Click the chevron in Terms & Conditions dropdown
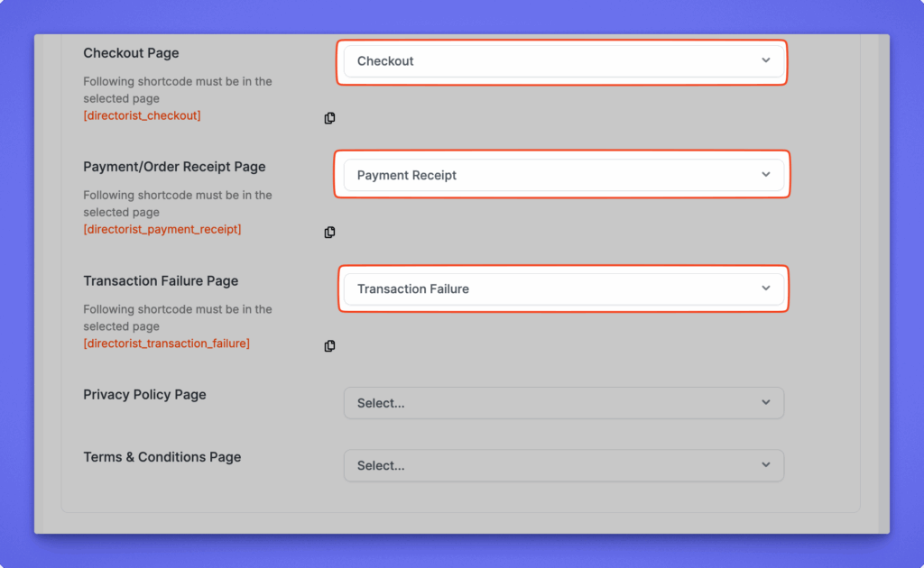 765,465
